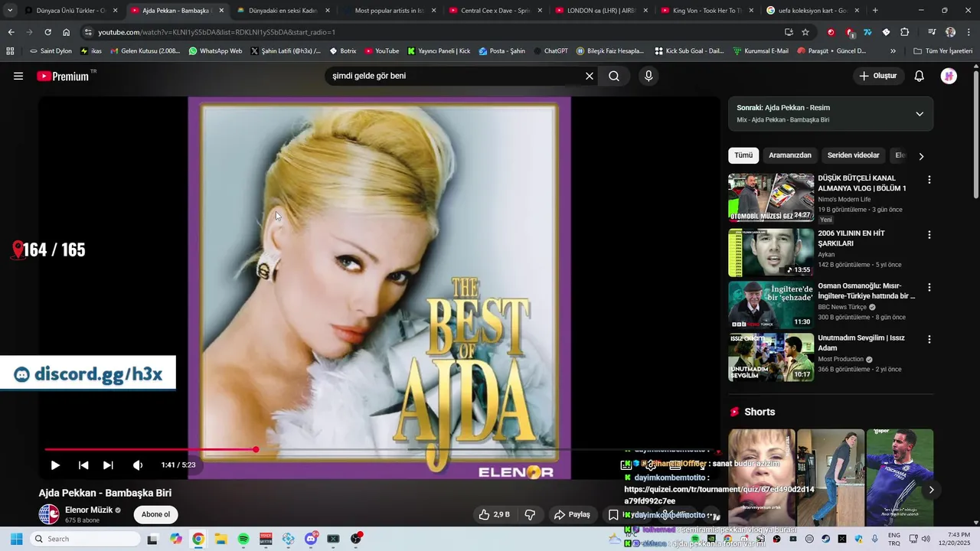Viewport: 980px width, 551px height.
Task: Open the first Shorts thumbnail
Action: point(761,478)
